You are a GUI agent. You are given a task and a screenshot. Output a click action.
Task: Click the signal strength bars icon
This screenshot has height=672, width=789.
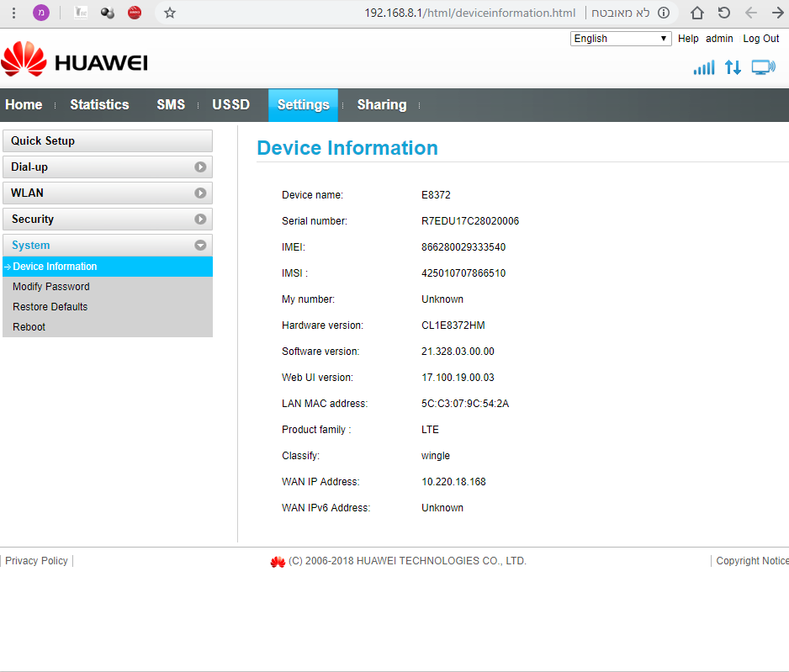704,67
